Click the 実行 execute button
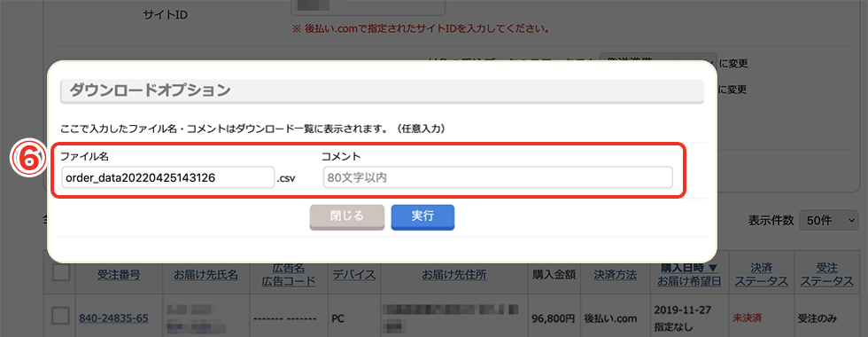Screen dimensions: 868x337 [x=422, y=217]
